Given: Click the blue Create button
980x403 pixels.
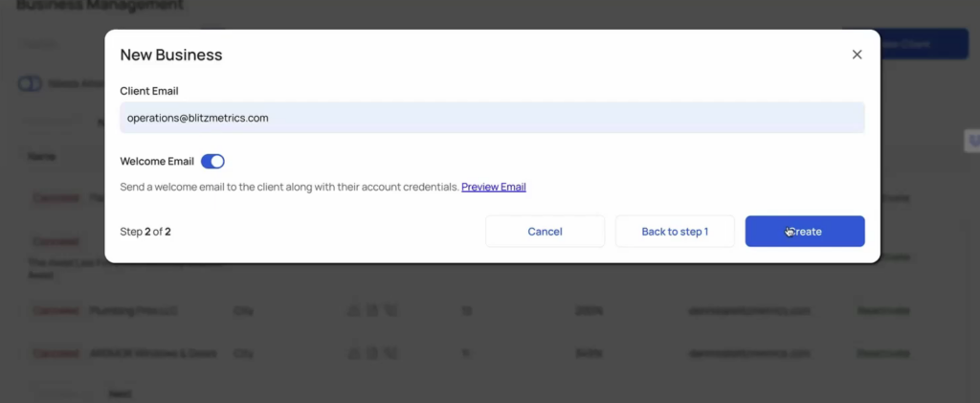Looking at the screenshot, I should [x=805, y=232].
